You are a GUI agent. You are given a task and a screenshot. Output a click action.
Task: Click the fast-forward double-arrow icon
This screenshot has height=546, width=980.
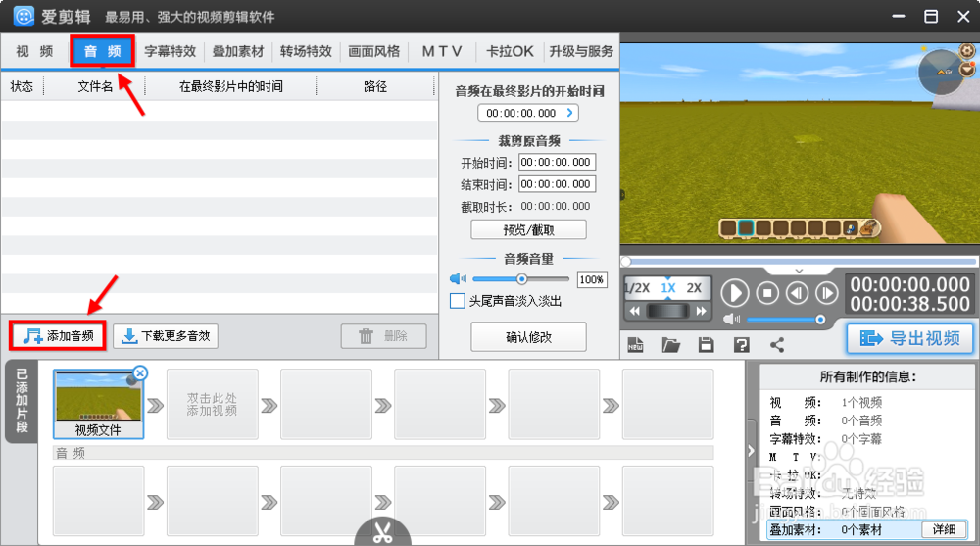pyautogui.click(x=701, y=311)
